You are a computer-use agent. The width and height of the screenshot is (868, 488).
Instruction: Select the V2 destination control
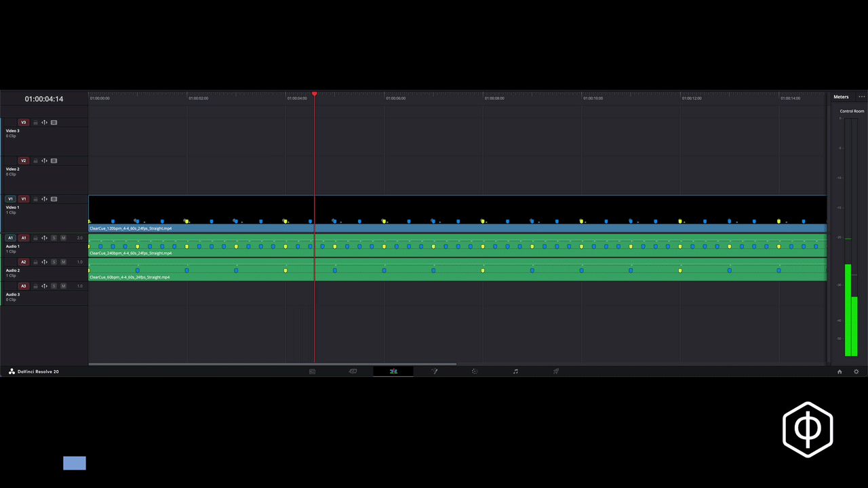coord(23,161)
